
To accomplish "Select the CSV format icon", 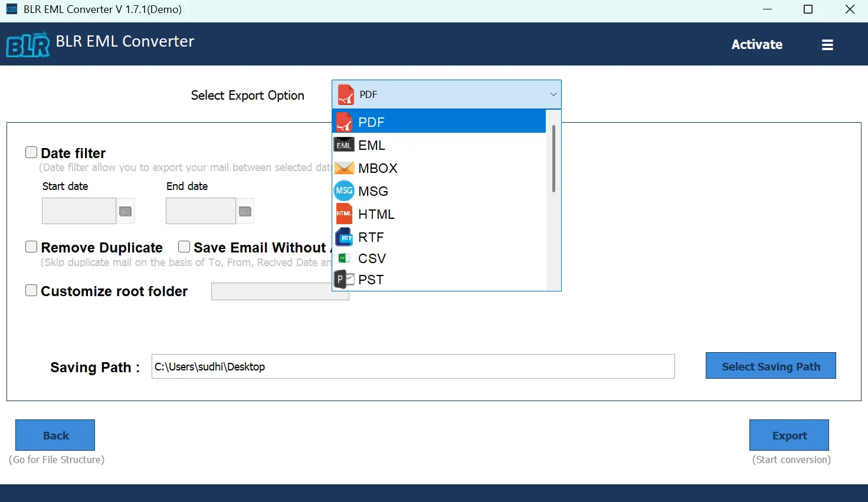I will [345, 258].
